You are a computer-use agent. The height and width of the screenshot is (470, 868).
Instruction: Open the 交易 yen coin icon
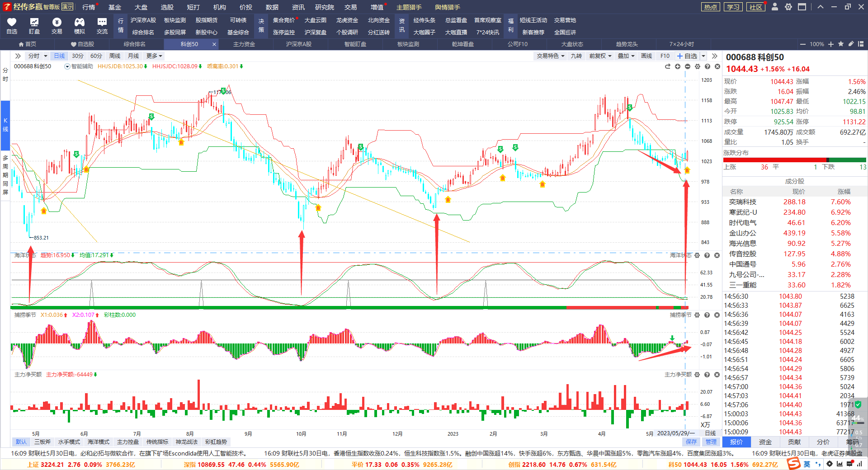57,26
